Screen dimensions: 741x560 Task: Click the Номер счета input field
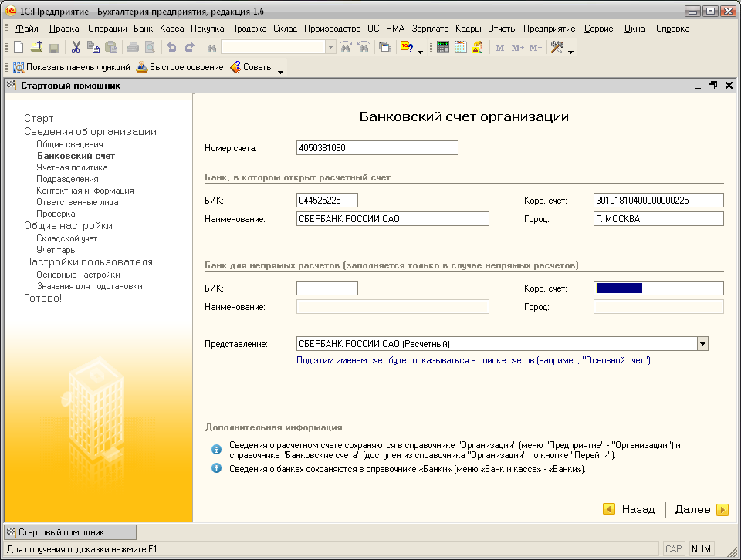377,148
